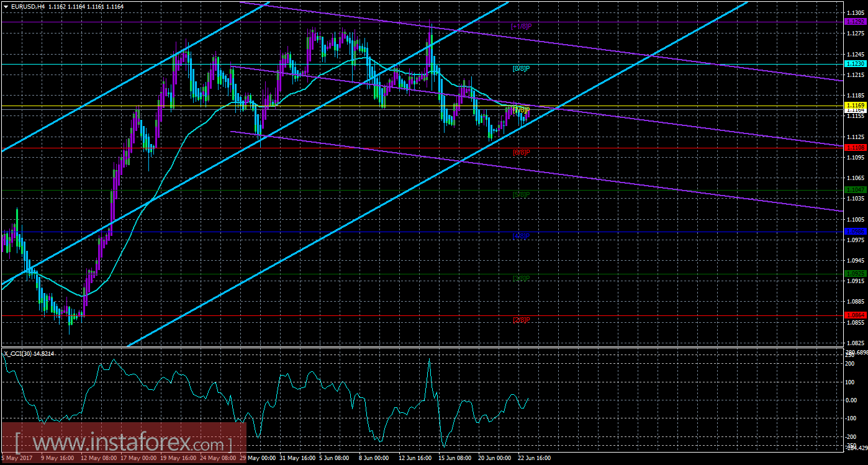The image size is (868, 465).
Task: Click the 1.1095 price scale value
Action: tap(856, 157)
